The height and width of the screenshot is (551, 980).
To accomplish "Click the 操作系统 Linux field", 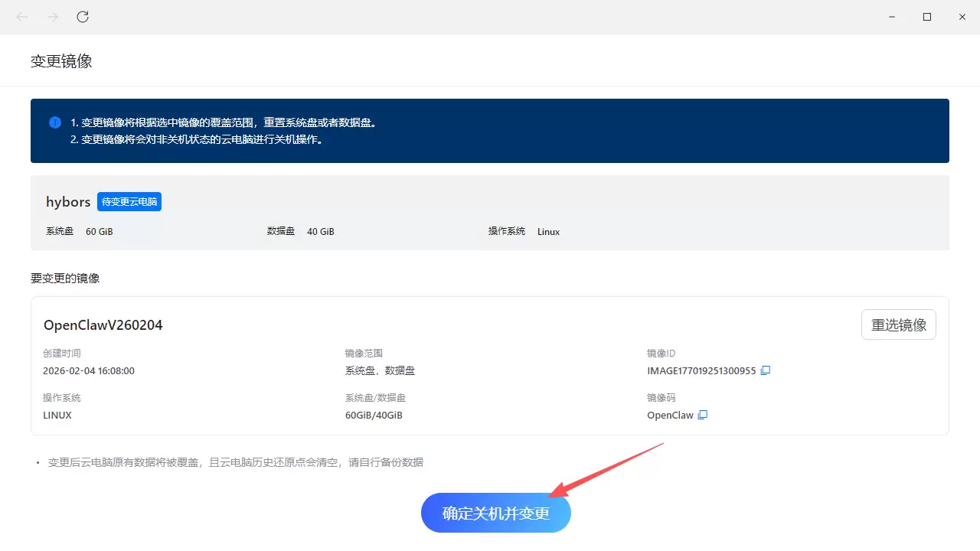I will click(x=525, y=230).
